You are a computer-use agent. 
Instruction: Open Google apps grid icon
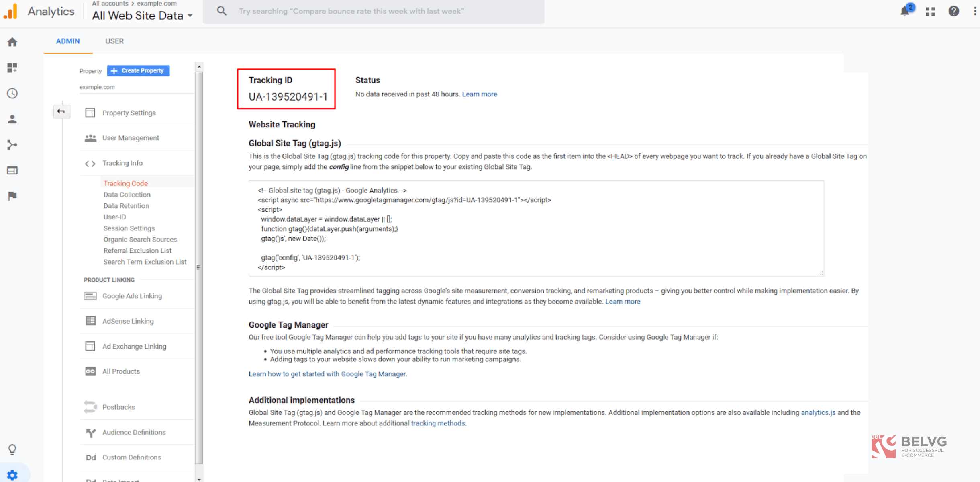(930, 11)
